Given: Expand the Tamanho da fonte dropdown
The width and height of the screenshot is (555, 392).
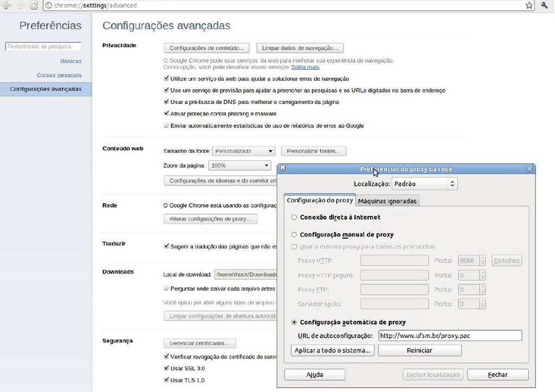Looking at the screenshot, I should pyautogui.click(x=243, y=151).
